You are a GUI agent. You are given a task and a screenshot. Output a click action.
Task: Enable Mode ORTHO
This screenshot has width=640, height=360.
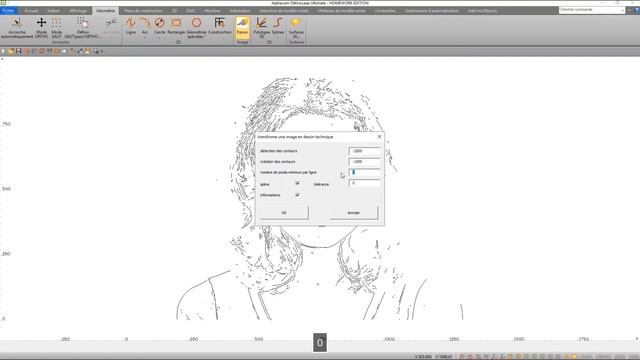[41, 28]
